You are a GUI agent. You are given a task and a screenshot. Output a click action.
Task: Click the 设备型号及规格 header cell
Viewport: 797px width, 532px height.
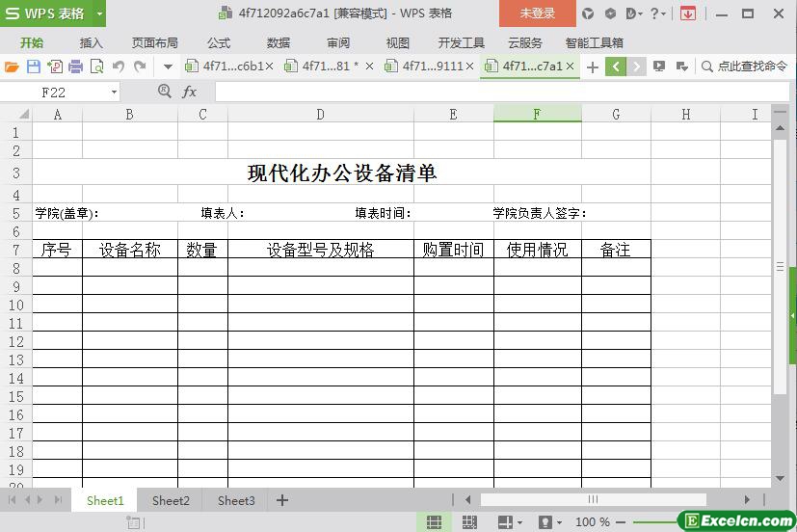point(321,250)
